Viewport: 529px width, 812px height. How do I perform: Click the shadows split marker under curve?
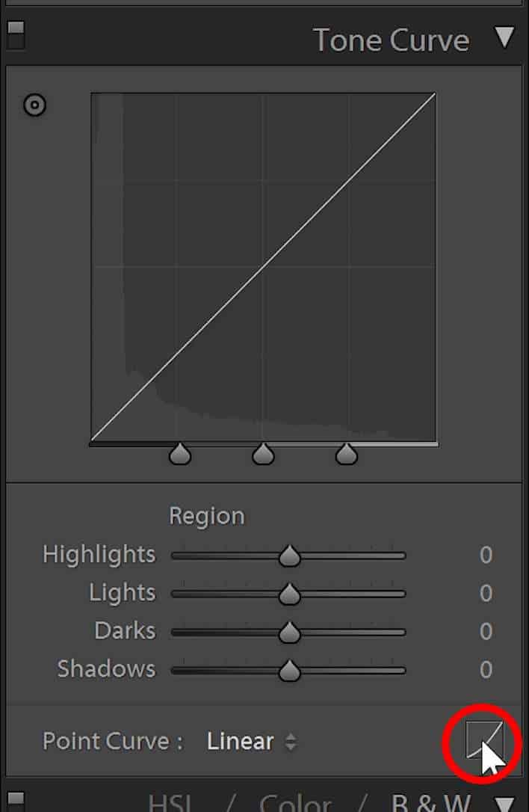tap(180, 454)
